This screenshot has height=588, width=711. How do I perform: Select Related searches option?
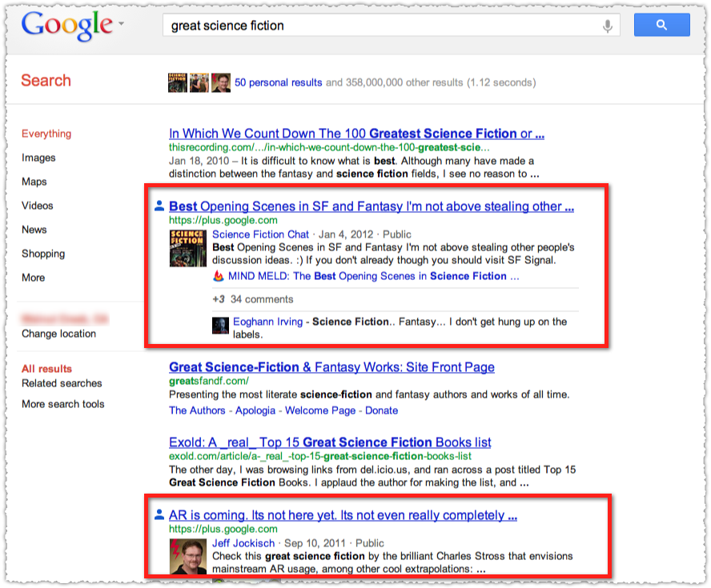pyautogui.click(x=62, y=383)
